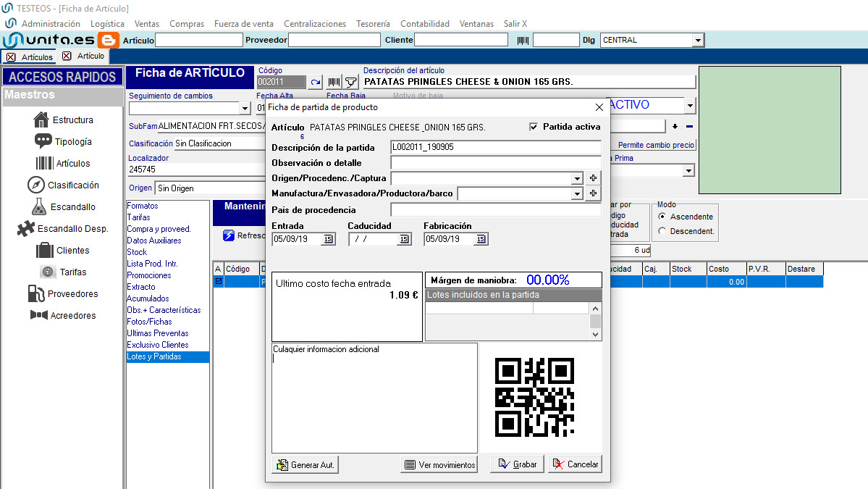Open the Promociones section link
Image resolution: width=868 pixels, height=489 pixels.
149,275
